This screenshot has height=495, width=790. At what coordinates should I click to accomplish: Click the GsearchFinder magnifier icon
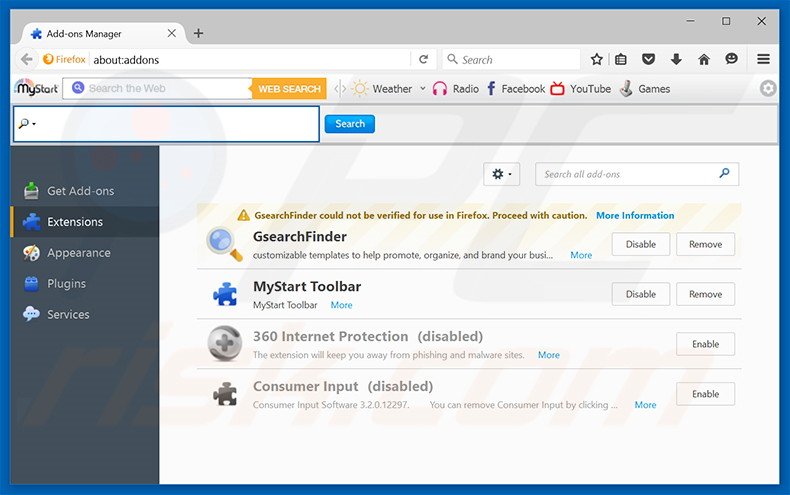(224, 244)
